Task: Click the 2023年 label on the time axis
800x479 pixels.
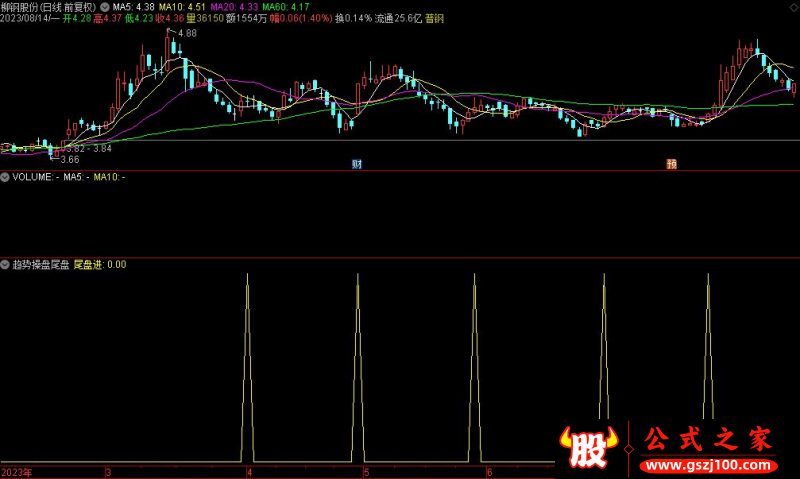Action: (x=16, y=472)
